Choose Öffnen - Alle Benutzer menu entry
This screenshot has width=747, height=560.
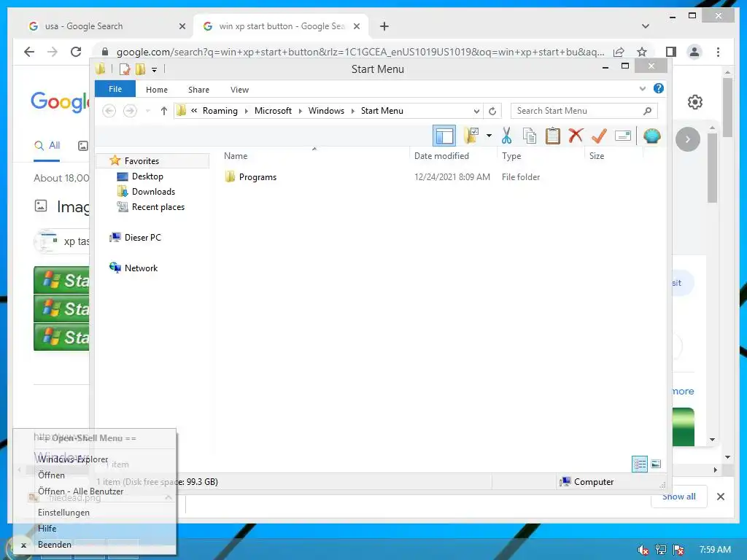pyautogui.click(x=94, y=491)
